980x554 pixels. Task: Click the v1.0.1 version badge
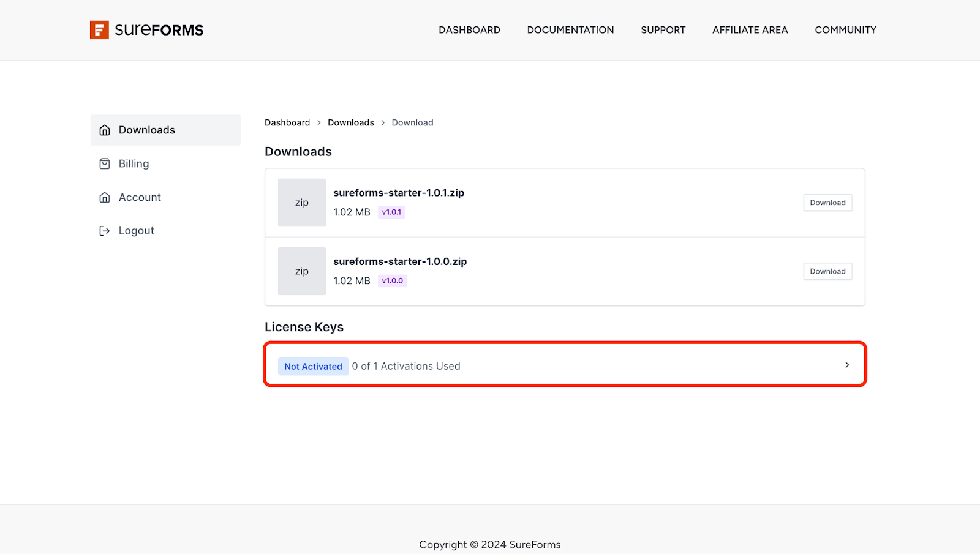pyautogui.click(x=391, y=212)
